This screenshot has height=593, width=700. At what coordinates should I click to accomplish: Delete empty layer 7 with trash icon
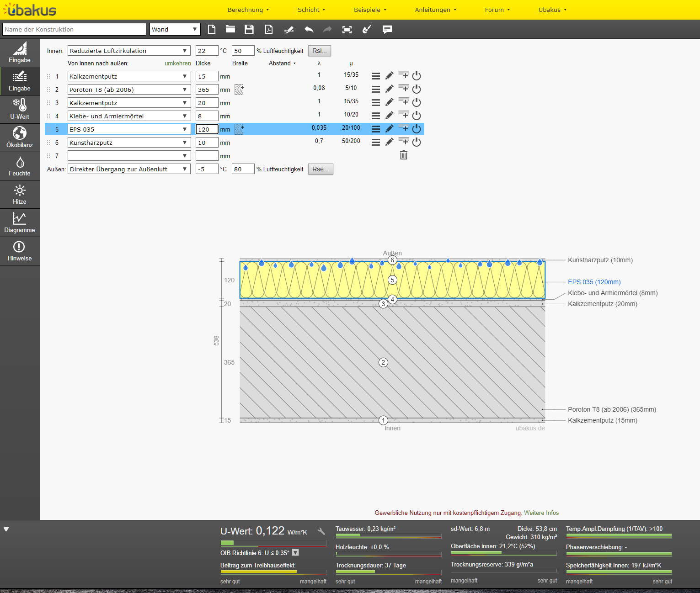[x=404, y=155]
